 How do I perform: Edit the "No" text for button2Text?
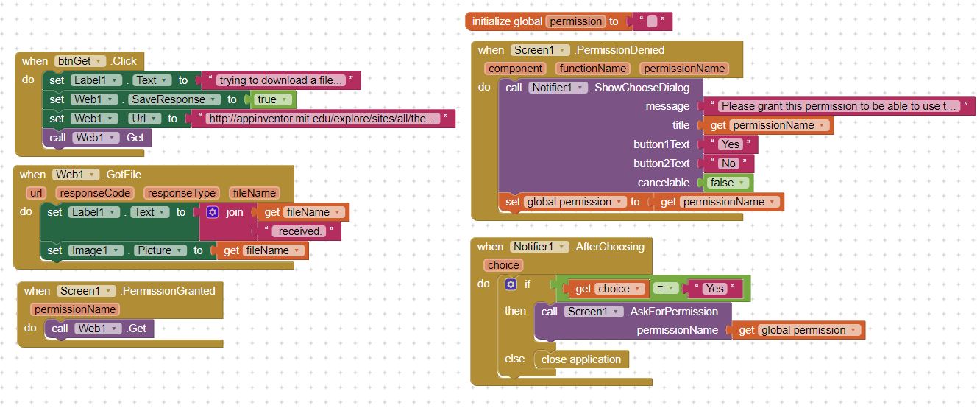coord(728,164)
